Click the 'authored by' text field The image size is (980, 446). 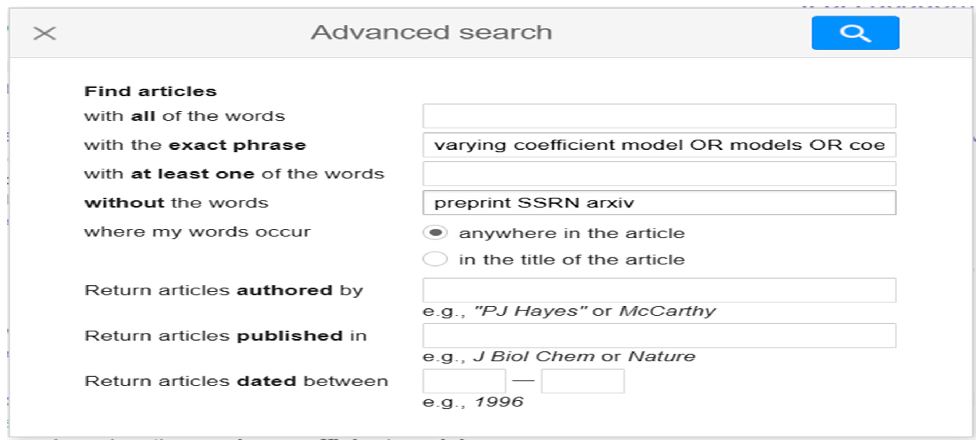tap(659, 290)
